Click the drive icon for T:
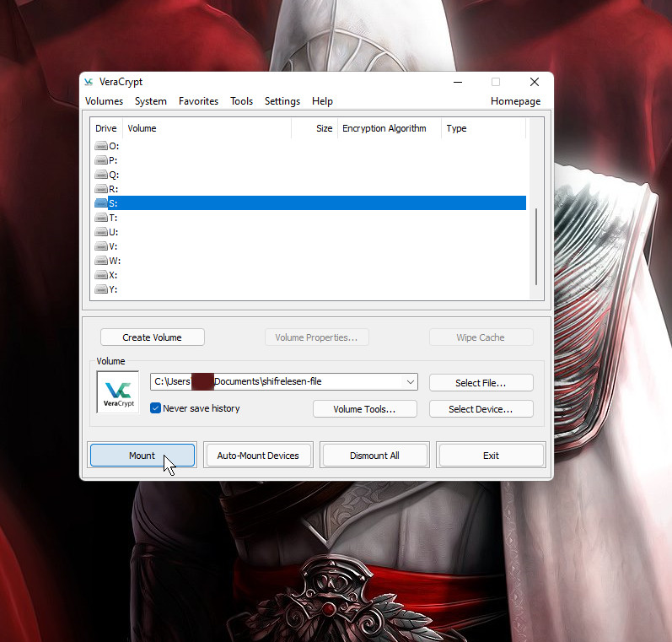The width and height of the screenshot is (672, 642). [x=100, y=218]
